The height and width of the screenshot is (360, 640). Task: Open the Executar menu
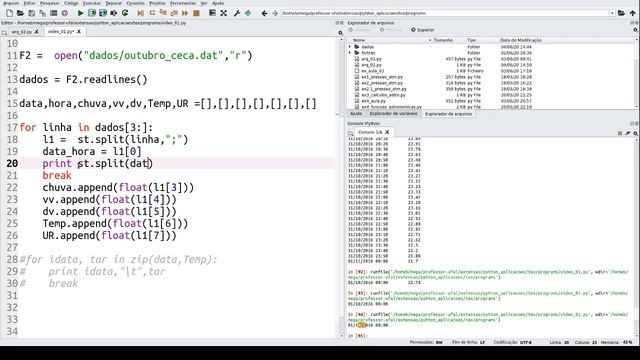coord(91,3)
